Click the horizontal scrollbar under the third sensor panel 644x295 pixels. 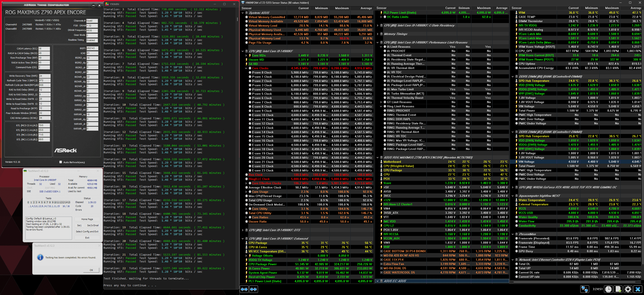pyautogui.click(x=575, y=282)
